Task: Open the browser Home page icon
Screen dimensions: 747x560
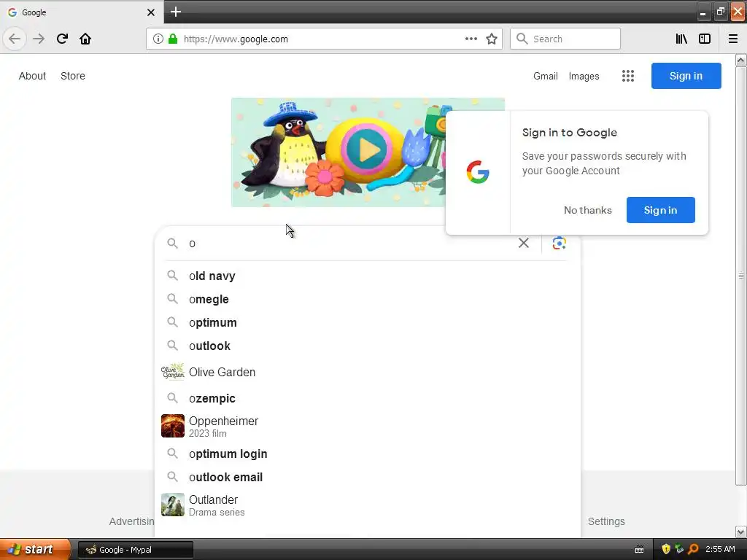Action: [x=85, y=39]
